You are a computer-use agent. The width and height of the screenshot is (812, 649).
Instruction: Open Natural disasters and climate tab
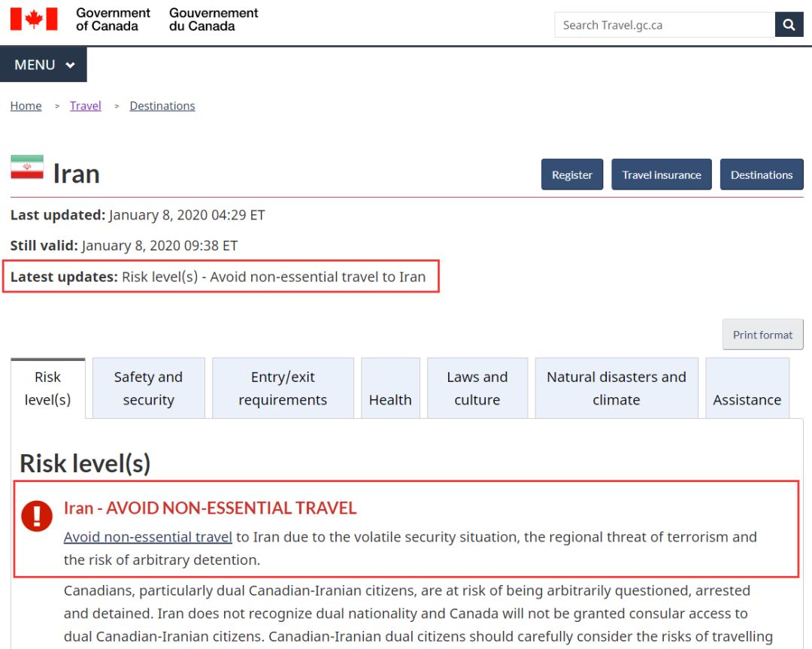(617, 388)
